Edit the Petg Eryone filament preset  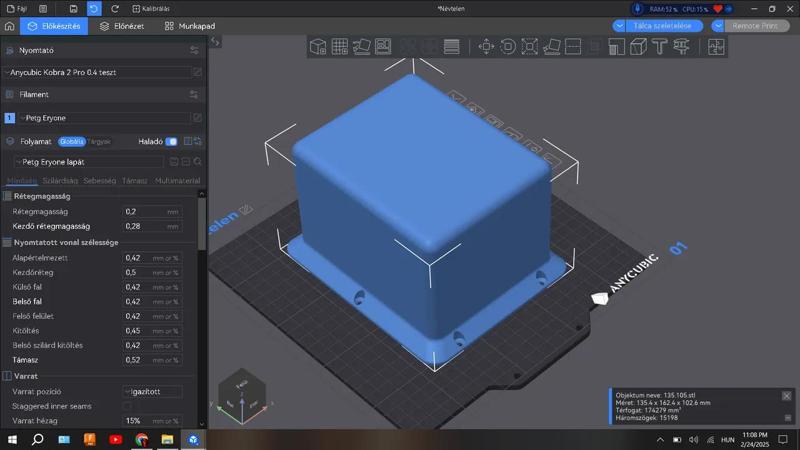tap(197, 118)
